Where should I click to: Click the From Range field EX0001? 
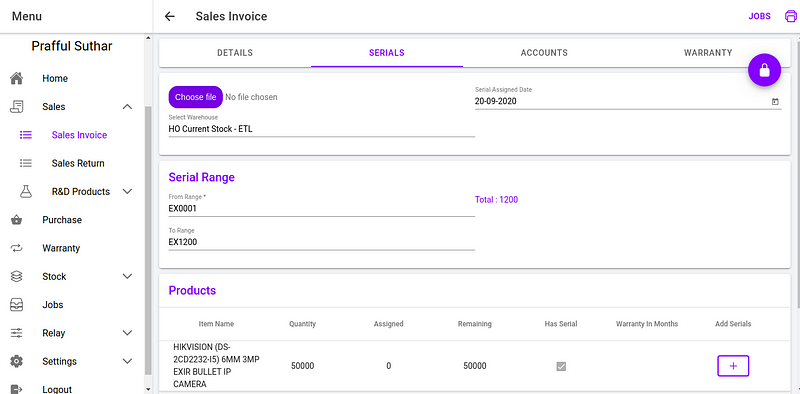coord(321,209)
